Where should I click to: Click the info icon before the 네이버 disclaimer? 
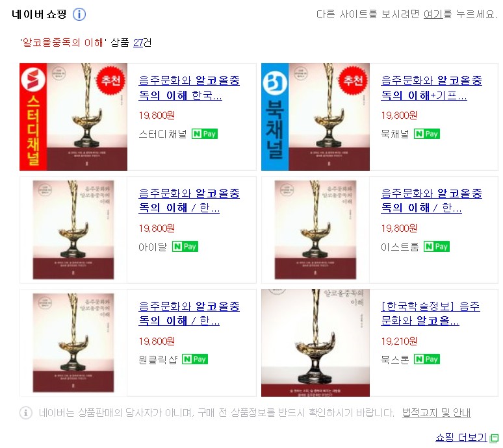[x=26, y=412]
